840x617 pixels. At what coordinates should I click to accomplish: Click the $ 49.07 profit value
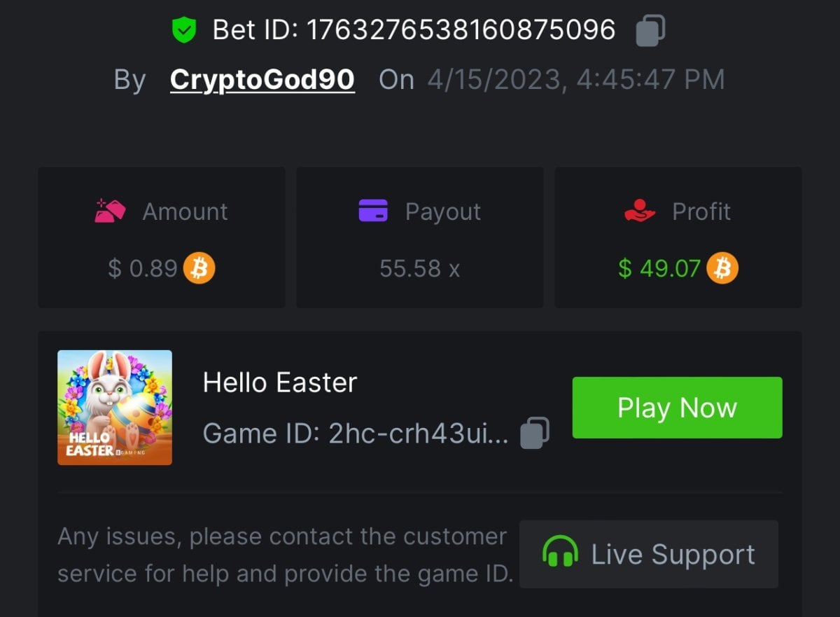pos(659,268)
